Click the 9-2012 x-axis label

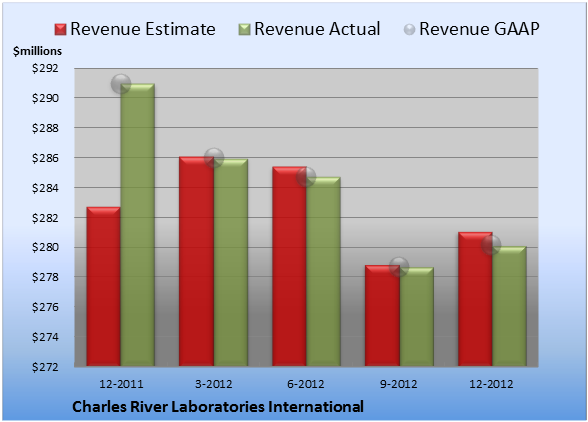pyautogui.click(x=398, y=384)
